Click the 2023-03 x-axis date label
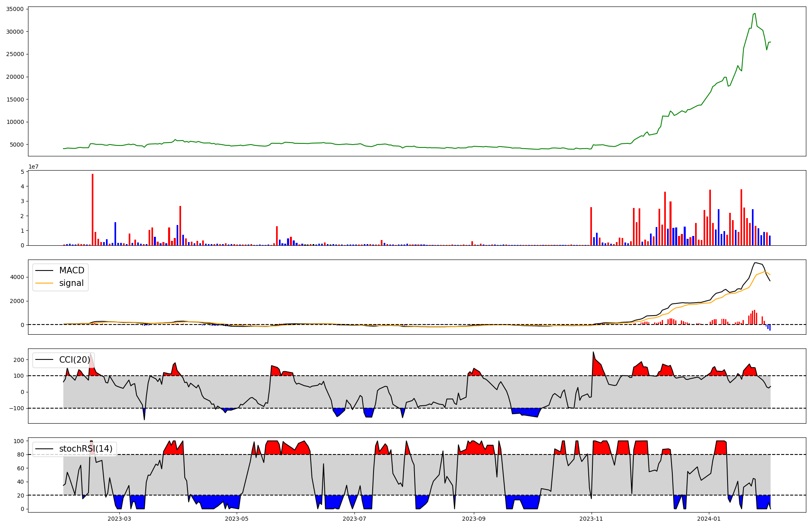Screen dimensions: 812x528 coord(119,519)
